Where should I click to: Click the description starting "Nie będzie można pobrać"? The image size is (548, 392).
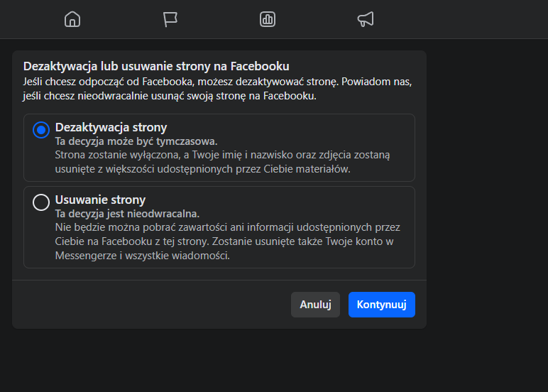[227, 227]
